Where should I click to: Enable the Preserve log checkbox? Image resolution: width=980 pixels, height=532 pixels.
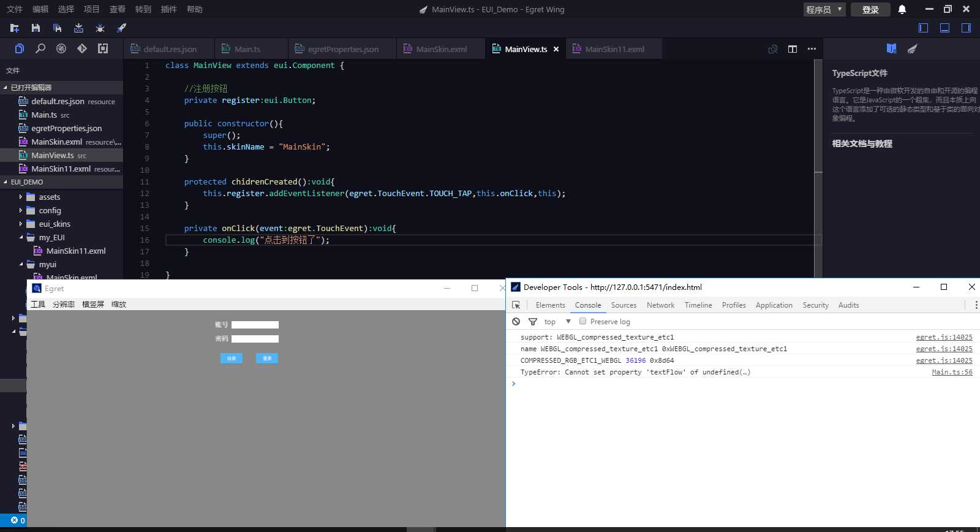pos(582,321)
